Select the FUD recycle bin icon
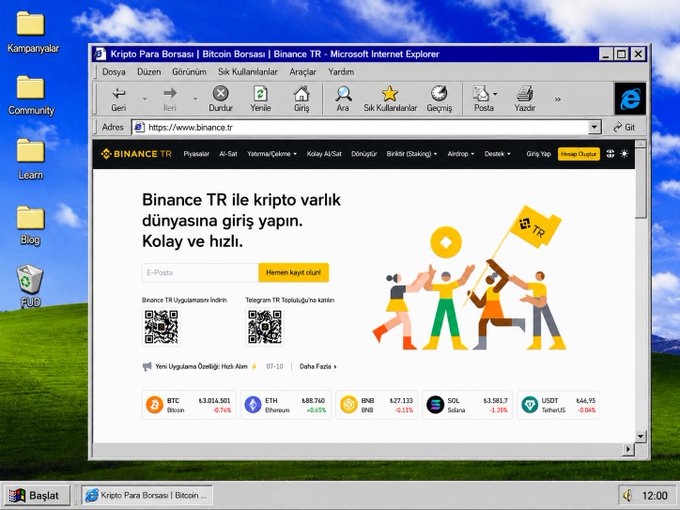The image size is (680, 510). (x=30, y=286)
